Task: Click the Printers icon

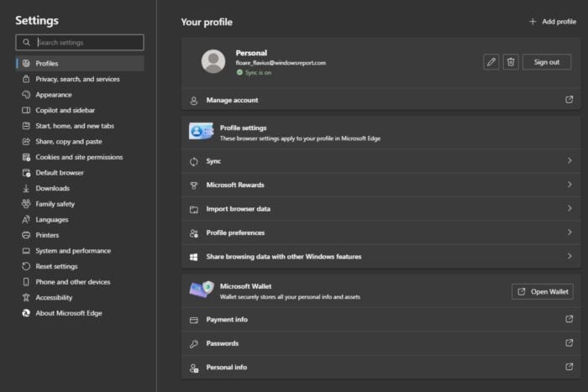Action: (x=26, y=235)
